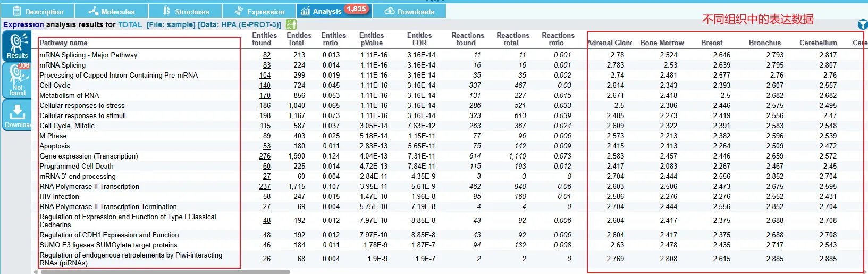Open entities found 276 for Gene expression
This screenshot has height=274, width=868.
click(265, 156)
